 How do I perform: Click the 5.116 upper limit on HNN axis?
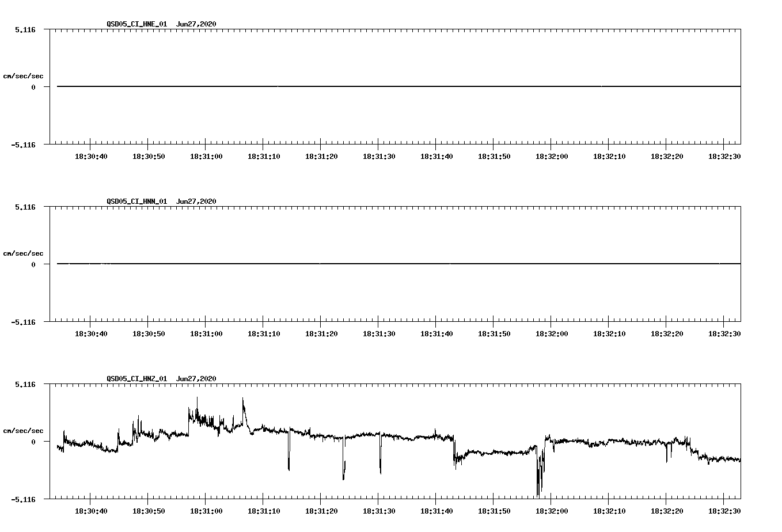(25, 207)
